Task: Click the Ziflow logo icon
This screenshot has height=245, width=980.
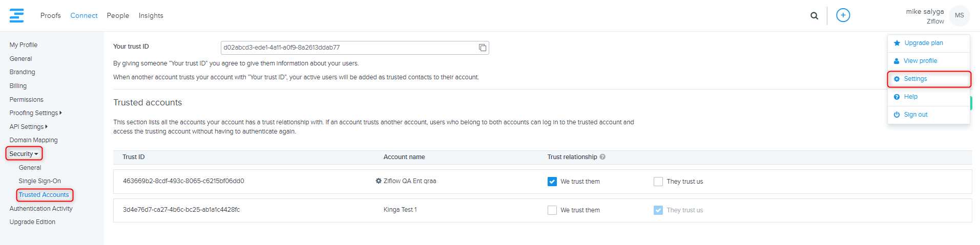Action: [x=16, y=15]
